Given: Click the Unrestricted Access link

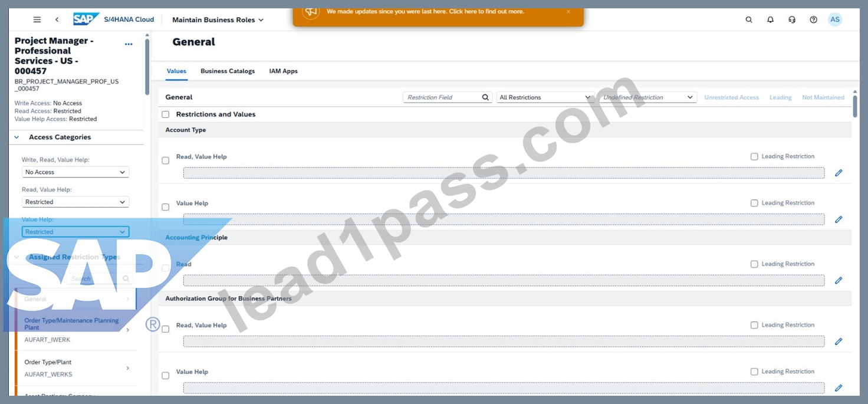Looking at the screenshot, I should click(x=731, y=97).
